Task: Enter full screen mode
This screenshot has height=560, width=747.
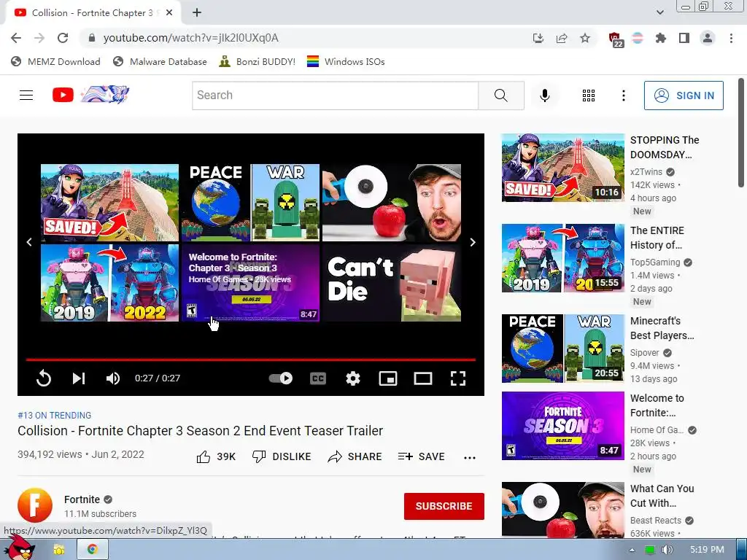Action: coord(458,378)
